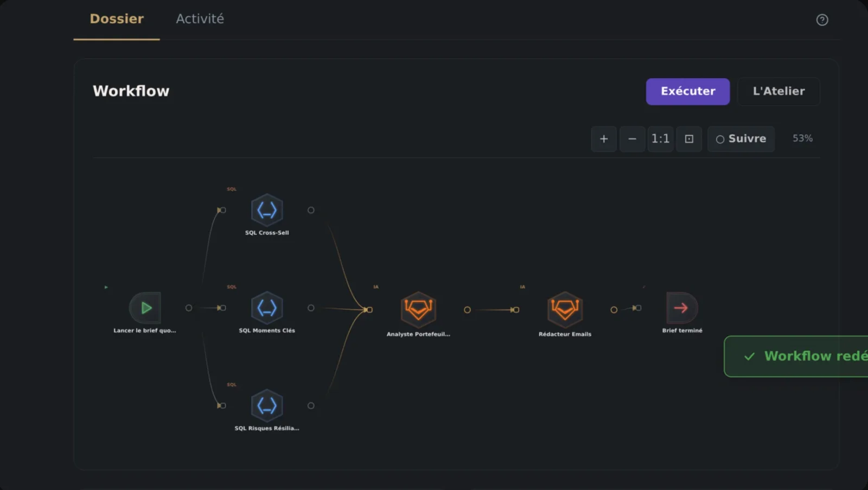868x490 pixels.
Task: Click the 53% zoom level text
Action: click(x=802, y=138)
